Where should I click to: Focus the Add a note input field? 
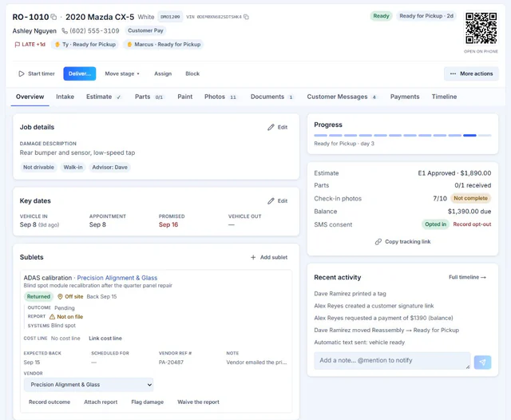click(x=392, y=361)
